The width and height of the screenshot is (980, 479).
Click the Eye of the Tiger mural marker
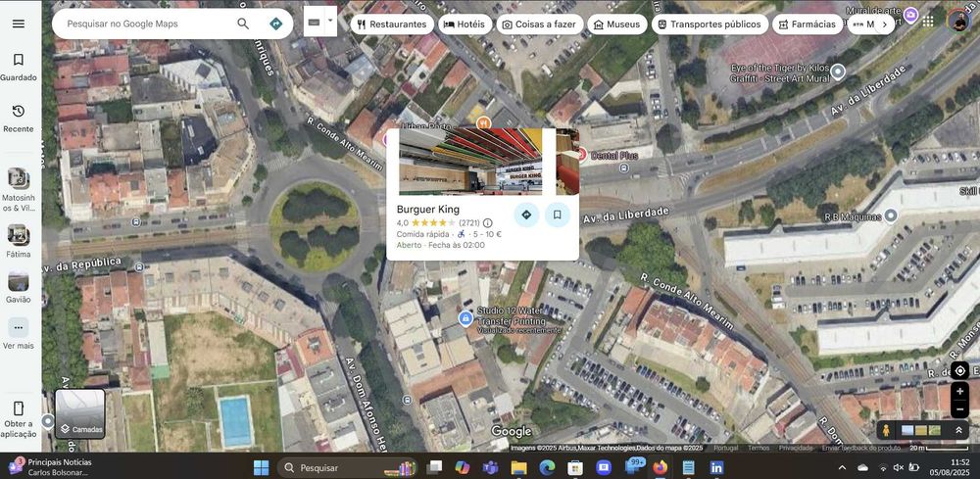838,72
